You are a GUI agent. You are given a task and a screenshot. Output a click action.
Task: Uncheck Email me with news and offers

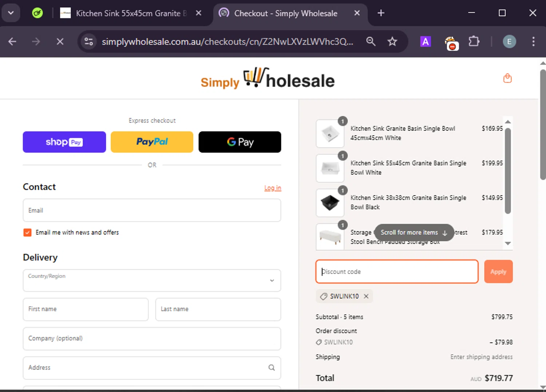[27, 233]
